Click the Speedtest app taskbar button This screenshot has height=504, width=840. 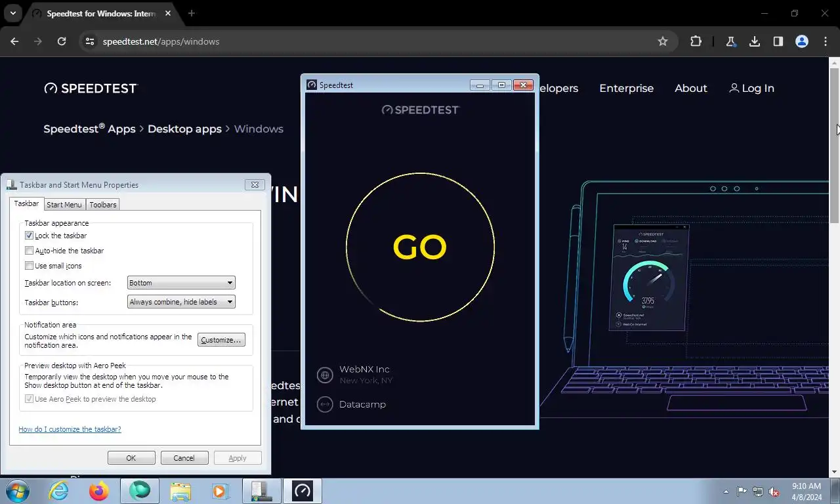[303, 491]
